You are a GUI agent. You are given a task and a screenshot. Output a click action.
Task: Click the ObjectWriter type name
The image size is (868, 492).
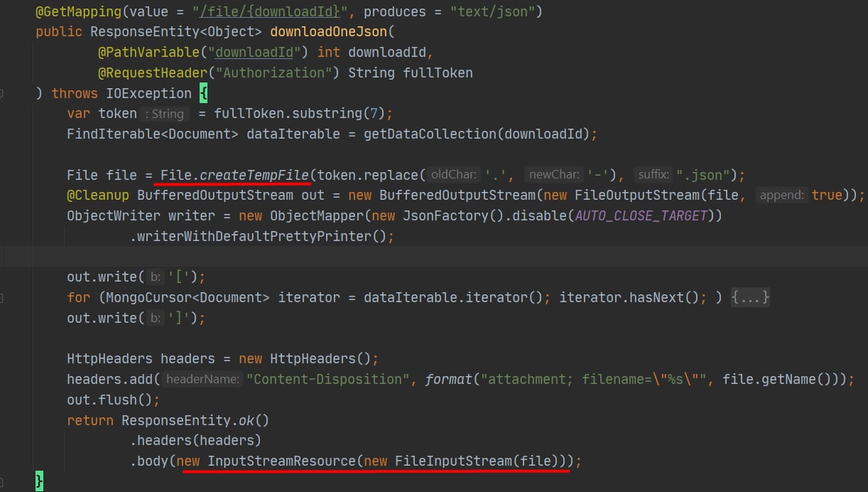pyautogui.click(x=114, y=215)
